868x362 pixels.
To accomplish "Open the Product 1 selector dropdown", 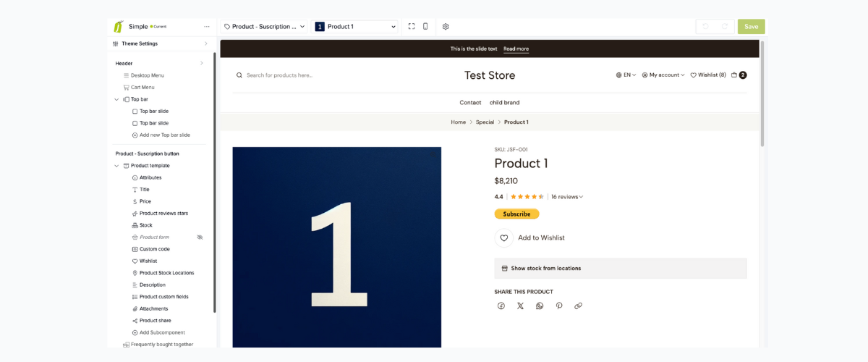I will pyautogui.click(x=355, y=27).
